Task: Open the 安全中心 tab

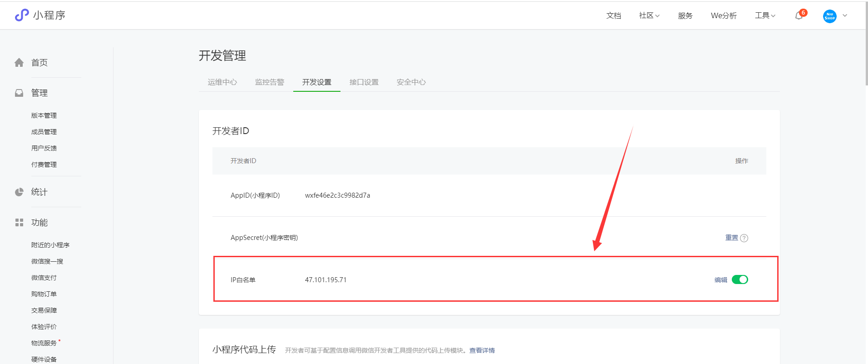Action: coord(411,82)
